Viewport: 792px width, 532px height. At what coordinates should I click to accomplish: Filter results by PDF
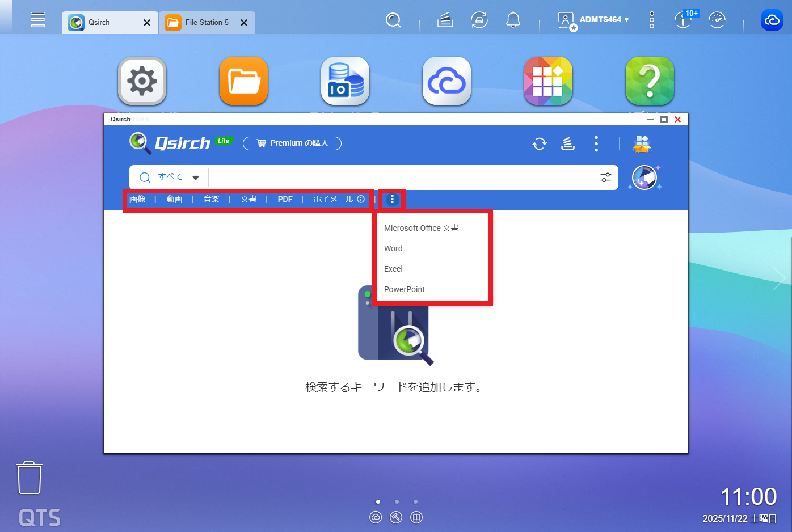pyautogui.click(x=285, y=199)
